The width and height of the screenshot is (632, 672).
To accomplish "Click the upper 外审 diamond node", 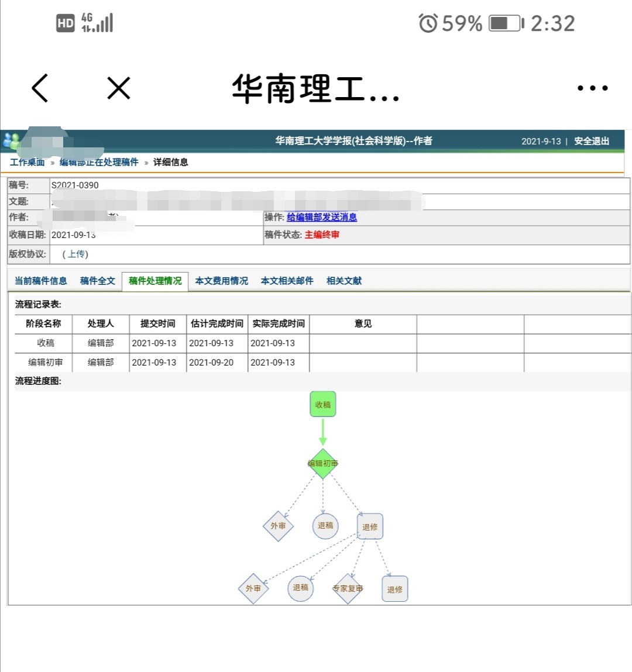I will tap(278, 526).
